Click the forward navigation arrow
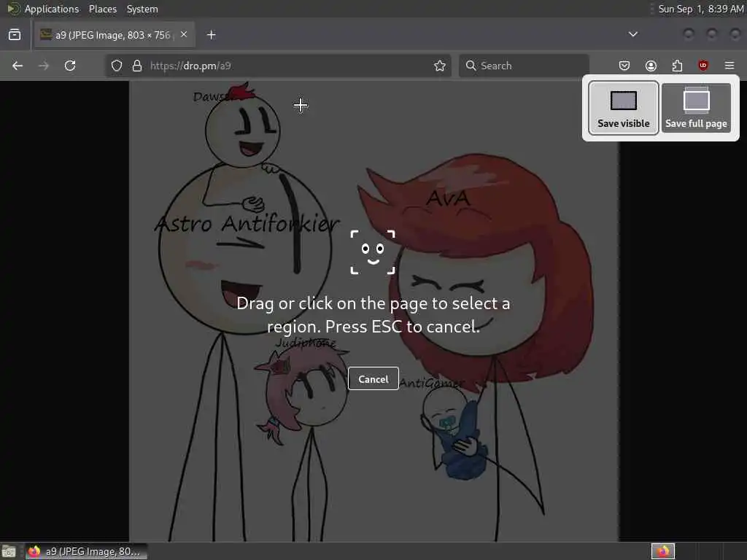This screenshot has width=747, height=560. (44, 66)
